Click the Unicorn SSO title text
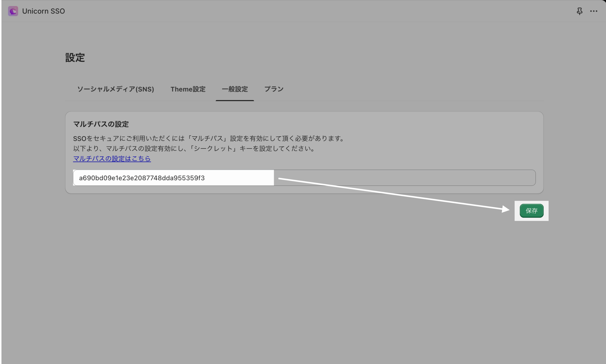The image size is (606, 364). [43, 11]
